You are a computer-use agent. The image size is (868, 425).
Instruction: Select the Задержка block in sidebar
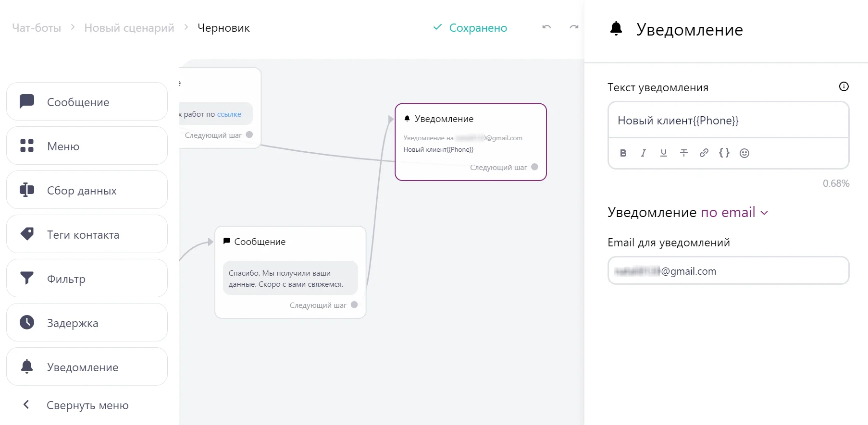[x=87, y=323]
